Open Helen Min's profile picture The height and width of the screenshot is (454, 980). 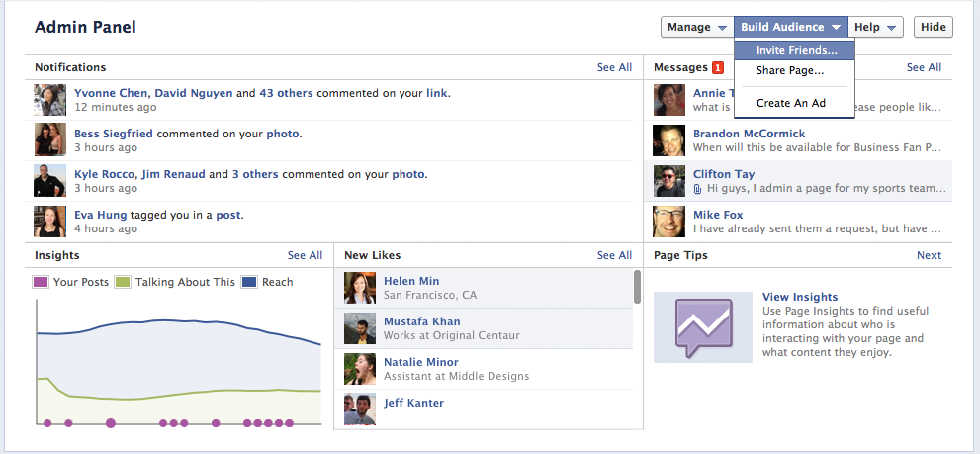point(360,288)
